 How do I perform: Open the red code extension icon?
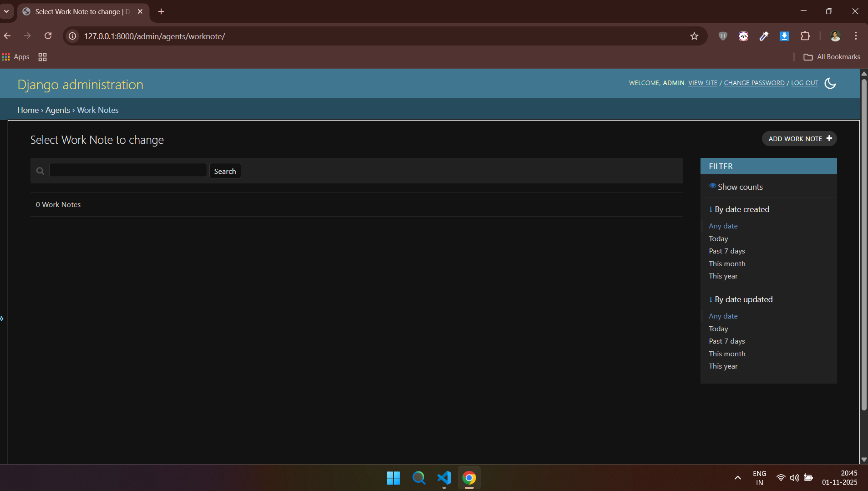(x=743, y=36)
